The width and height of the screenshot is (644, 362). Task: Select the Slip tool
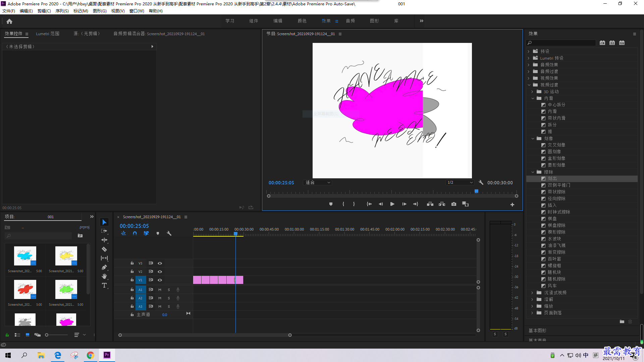tap(104, 258)
